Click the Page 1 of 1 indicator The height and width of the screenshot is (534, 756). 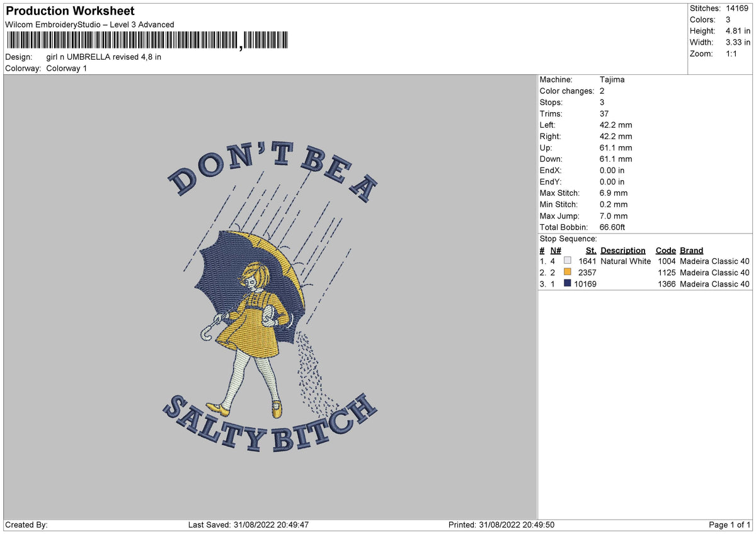(x=730, y=525)
